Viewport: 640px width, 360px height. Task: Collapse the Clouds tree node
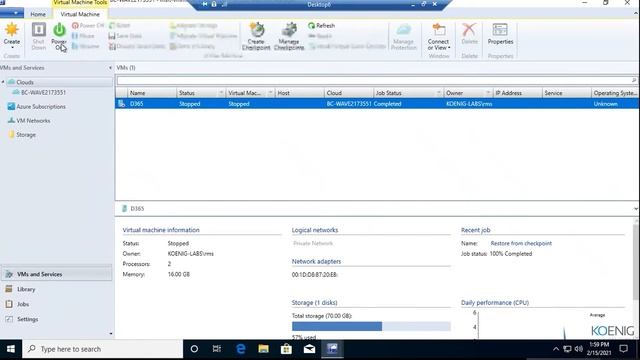[3, 82]
